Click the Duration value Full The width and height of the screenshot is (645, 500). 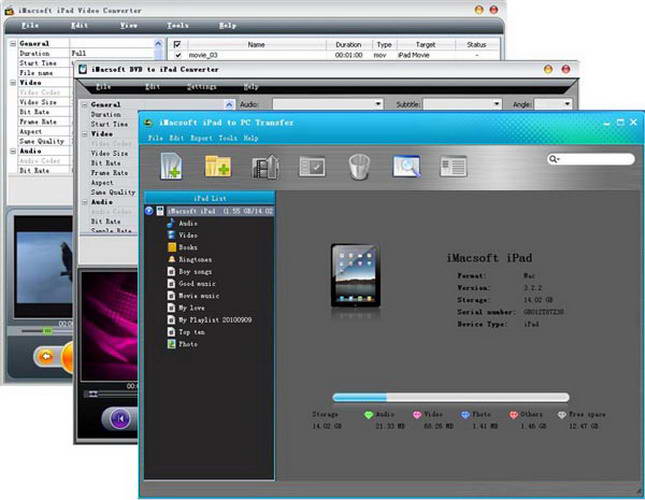click(79, 53)
